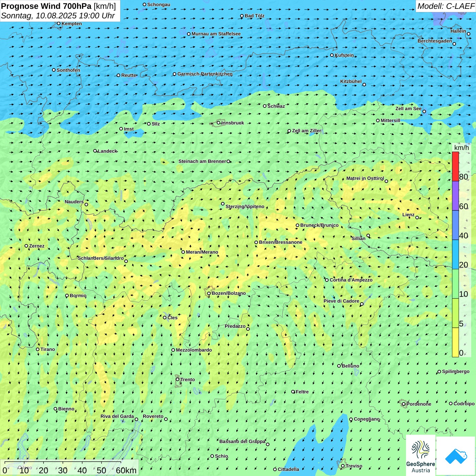
Task: Click the 'Schlanders/Silandro' label
Action: point(101,258)
